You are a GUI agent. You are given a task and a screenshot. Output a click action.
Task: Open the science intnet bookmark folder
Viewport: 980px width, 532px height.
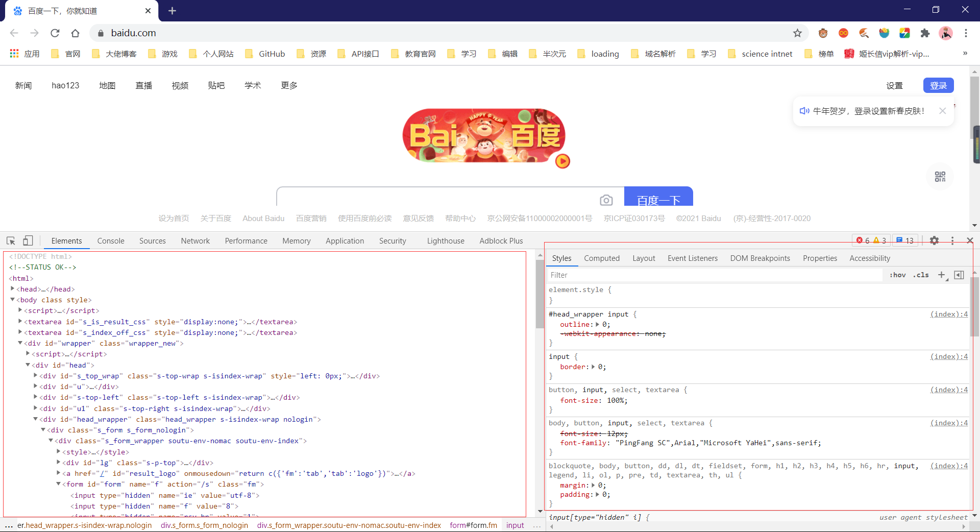(760, 54)
